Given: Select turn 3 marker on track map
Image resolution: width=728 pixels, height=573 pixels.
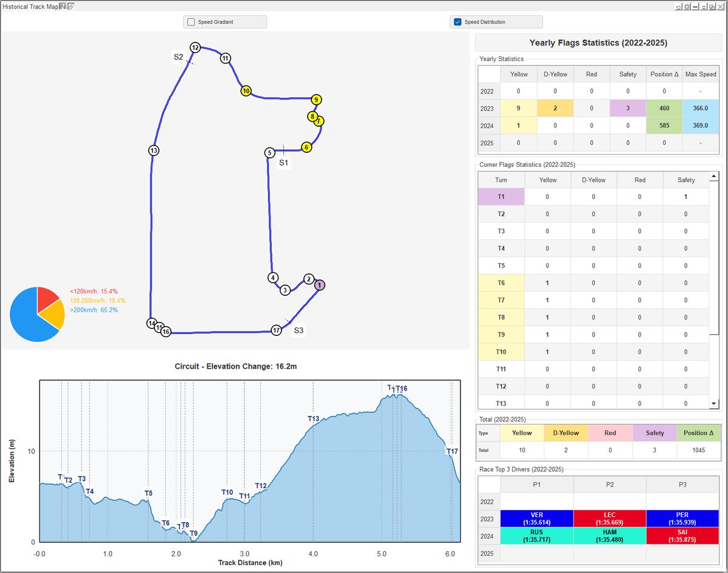Looking at the screenshot, I should (x=285, y=290).
